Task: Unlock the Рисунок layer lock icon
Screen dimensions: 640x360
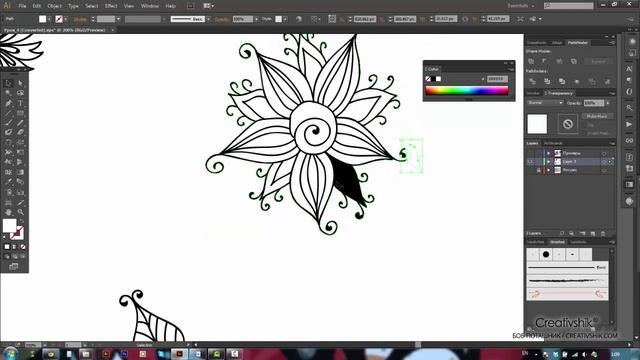Action: pos(538,170)
